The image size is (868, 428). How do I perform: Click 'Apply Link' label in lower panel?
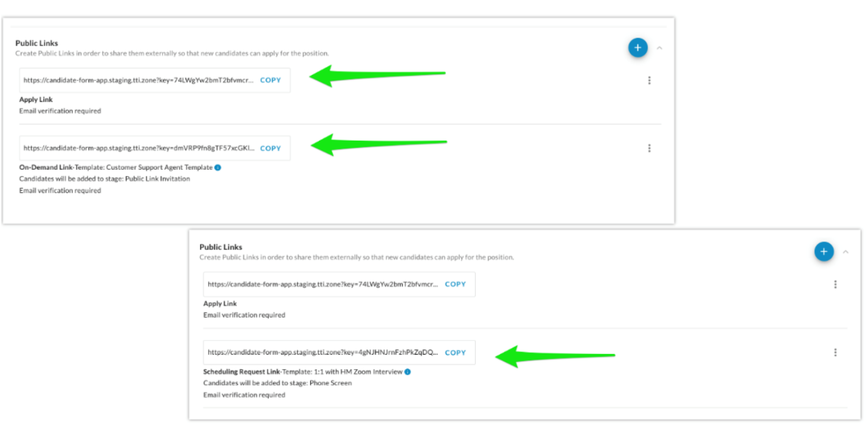[x=220, y=304]
